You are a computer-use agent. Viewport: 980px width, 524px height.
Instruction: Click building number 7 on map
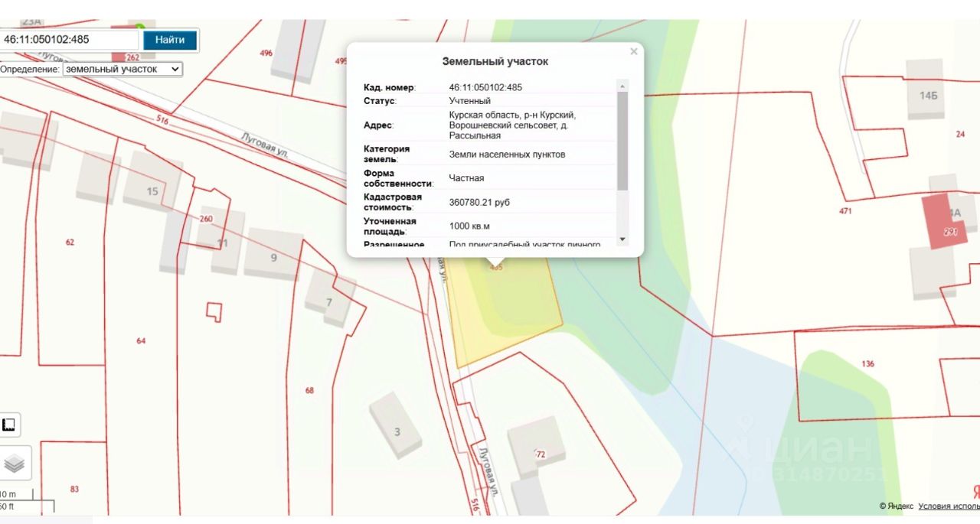(x=329, y=302)
